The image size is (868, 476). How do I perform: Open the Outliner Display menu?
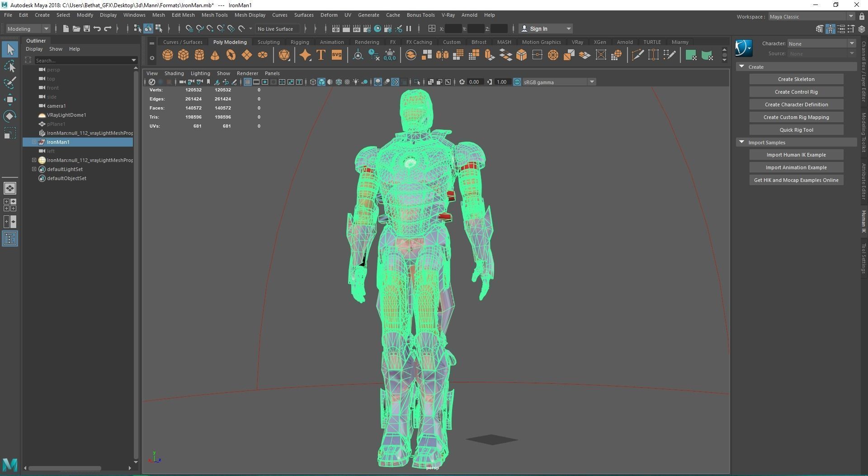[x=34, y=49]
